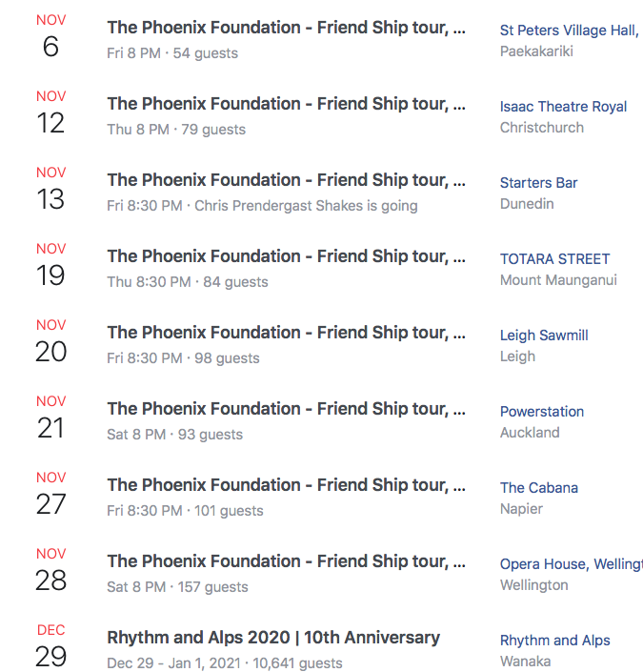Visit the Rhythm and Alps venue page
The height and width of the screenshot is (672, 643).
pyautogui.click(x=554, y=641)
